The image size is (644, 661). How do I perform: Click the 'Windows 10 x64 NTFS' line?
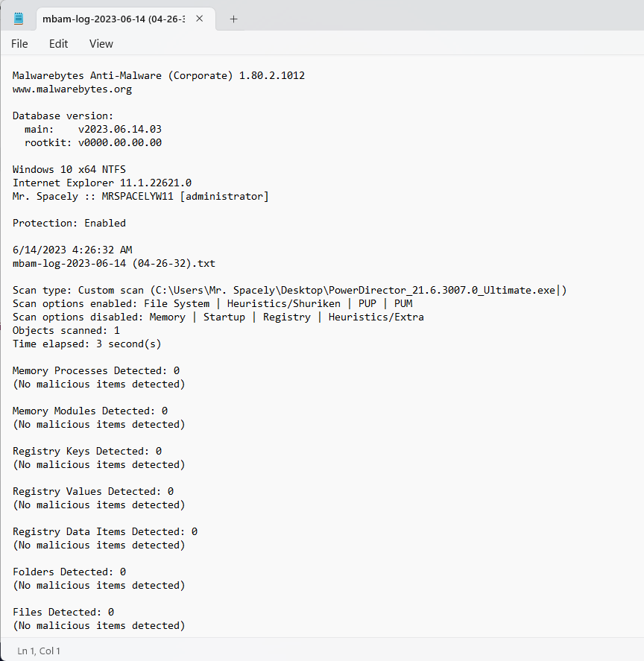[69, 169]
